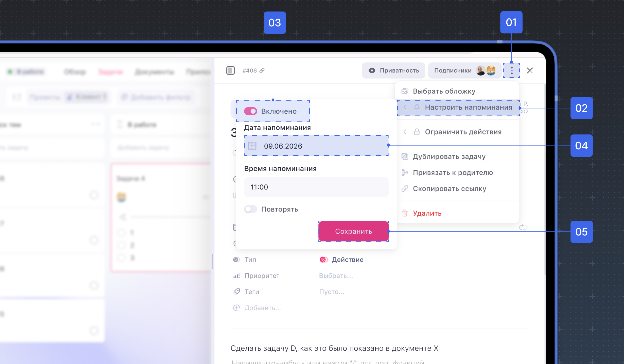Click the Теги tag icon
This screenshot has height=364, width=624.
(236, 292)
